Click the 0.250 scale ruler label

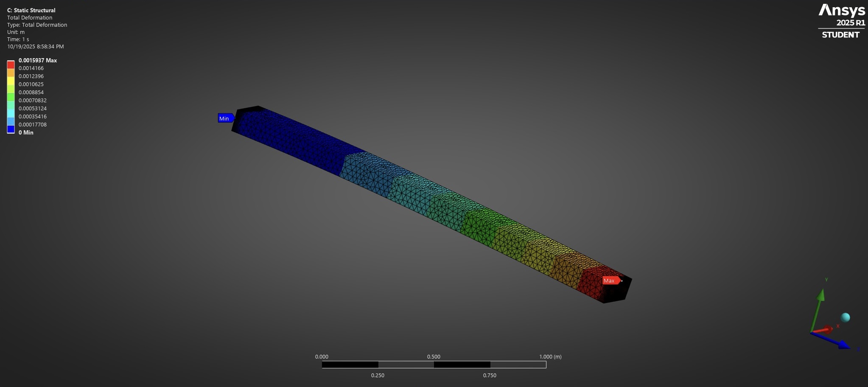tap(378, 376)
